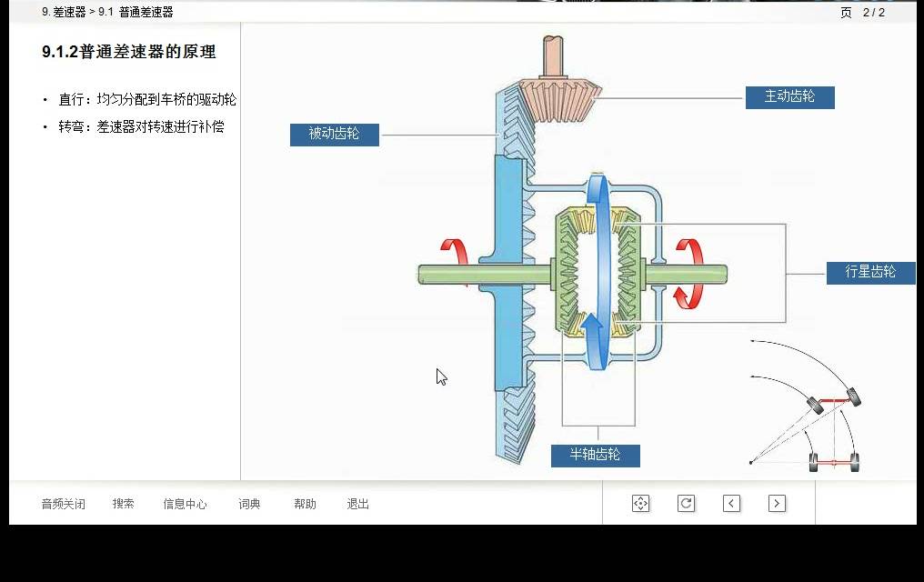Click breadcrumb 9. 差速器

[64, 12]
